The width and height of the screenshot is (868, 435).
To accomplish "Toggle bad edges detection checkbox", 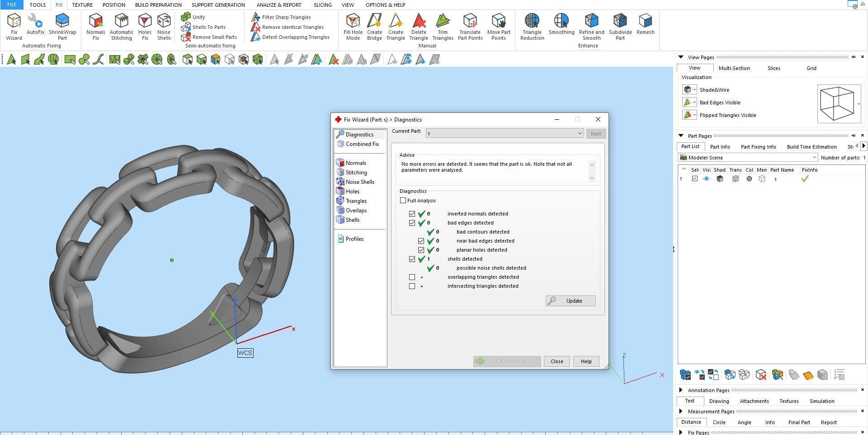I will 412,223.
